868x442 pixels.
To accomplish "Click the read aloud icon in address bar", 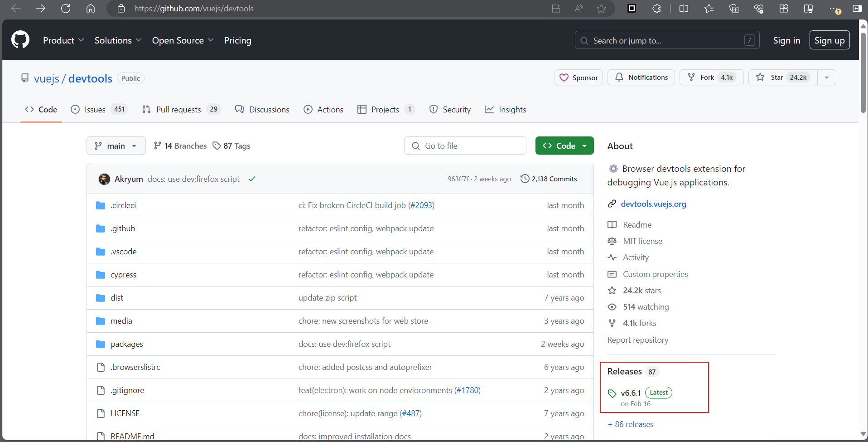I will tap(579, 9).
